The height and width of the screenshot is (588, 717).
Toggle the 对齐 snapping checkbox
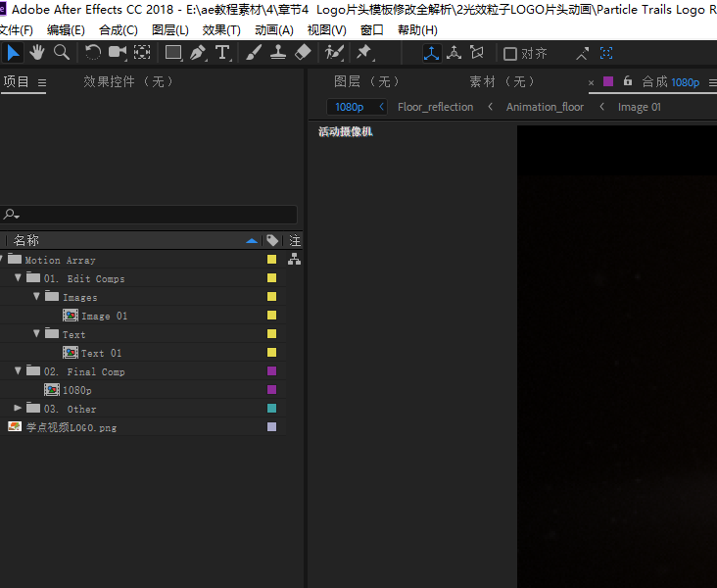click(510, 54)
